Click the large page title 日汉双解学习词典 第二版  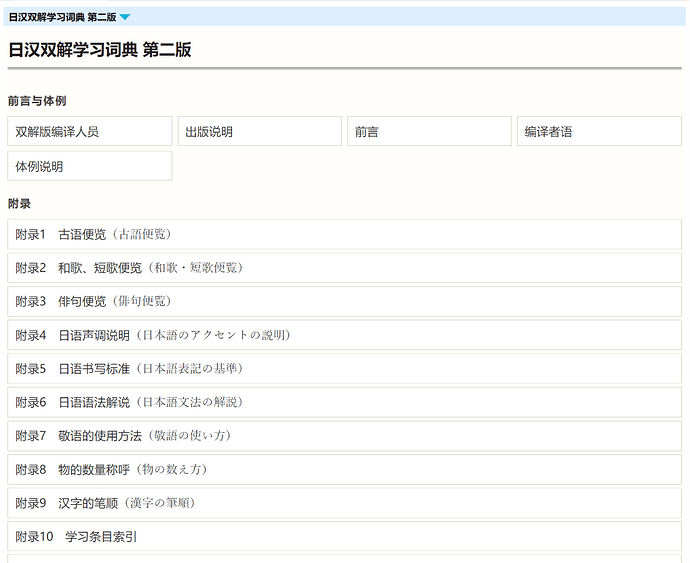pyautogui.click(x=100, y=49)
